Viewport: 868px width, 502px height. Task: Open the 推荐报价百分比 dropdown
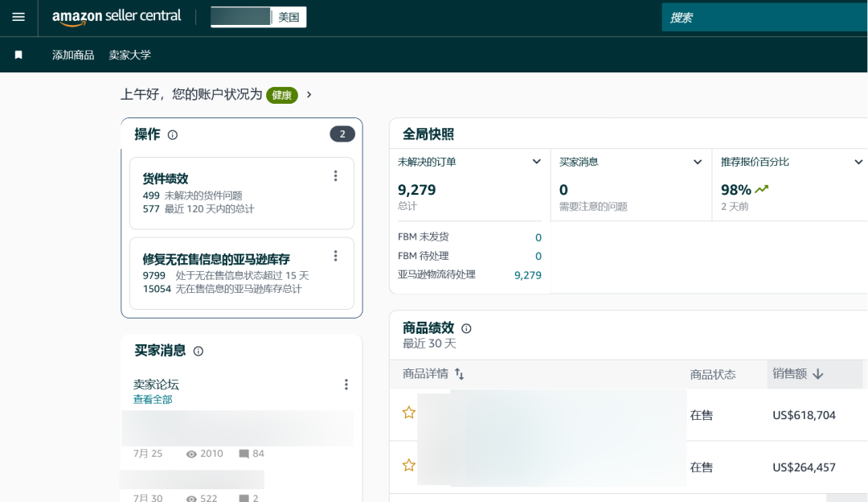pyautogui.click(x=858, y=161)
